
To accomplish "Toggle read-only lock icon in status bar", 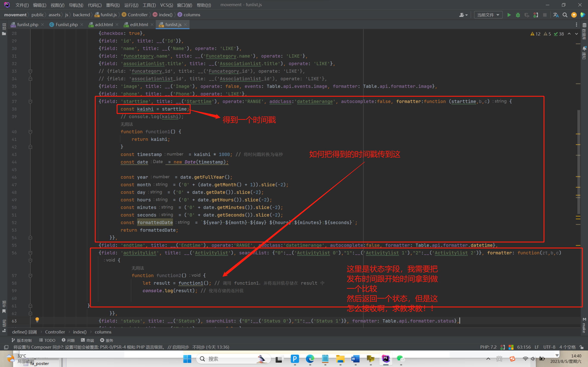I will (581, 347).
